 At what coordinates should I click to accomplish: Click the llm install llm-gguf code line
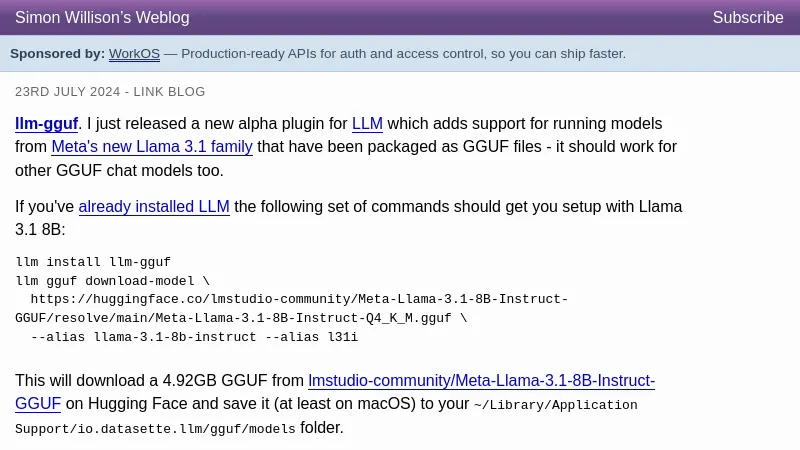(x=93, y=262)
